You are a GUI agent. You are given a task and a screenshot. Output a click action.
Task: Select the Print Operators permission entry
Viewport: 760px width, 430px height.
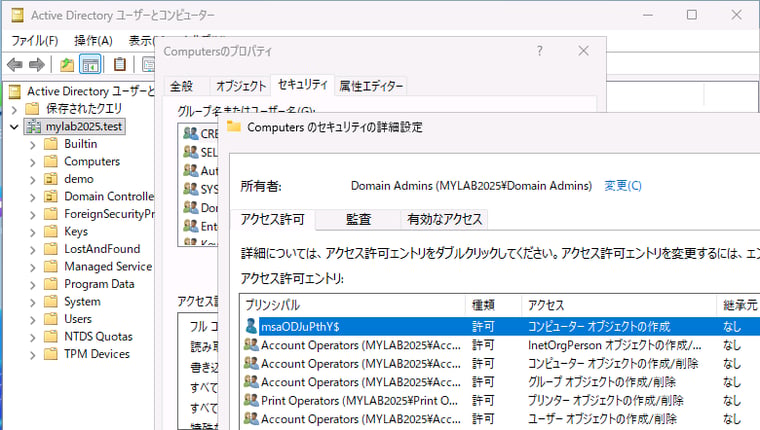click(x=500, y=400)
